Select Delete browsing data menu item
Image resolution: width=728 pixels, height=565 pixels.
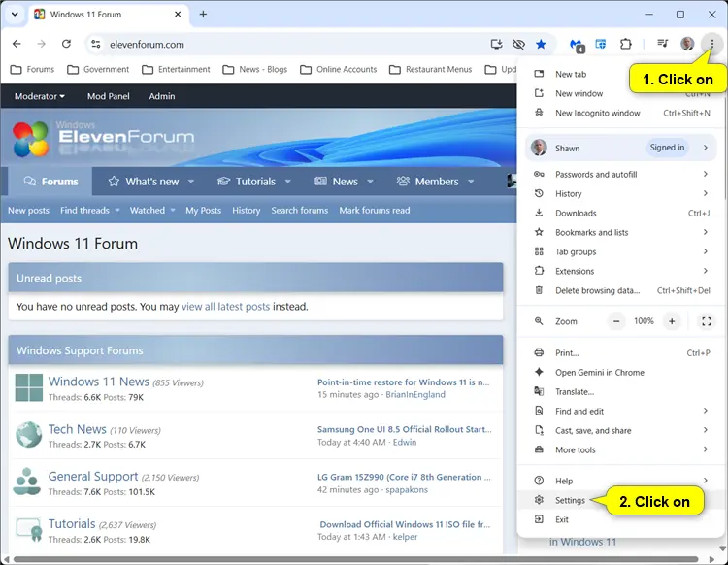click(x=622, y=290)
